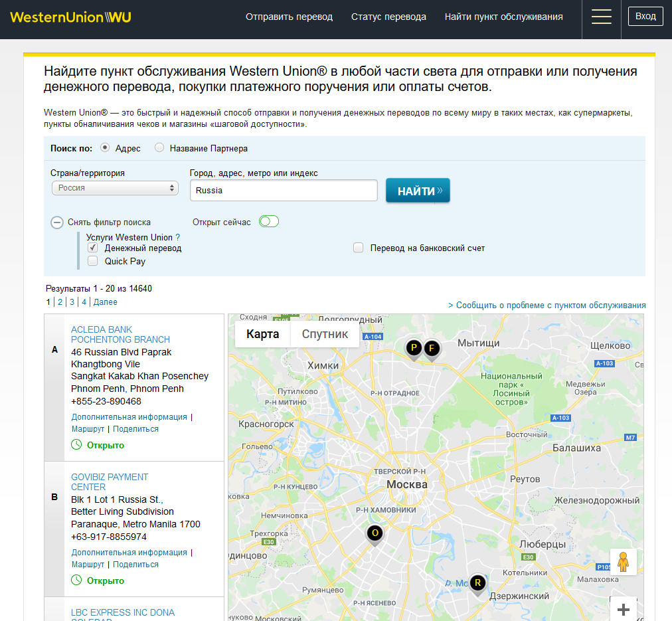
Task: Click Дополнительная информация for GOVIBIZ PAYMENT CENTER
Action: pyautogui.click(x=129, y=553)
